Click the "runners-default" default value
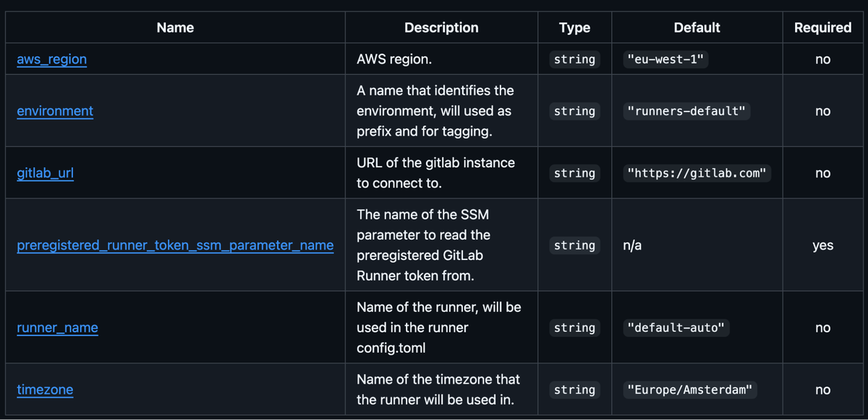 coord(686,111)
